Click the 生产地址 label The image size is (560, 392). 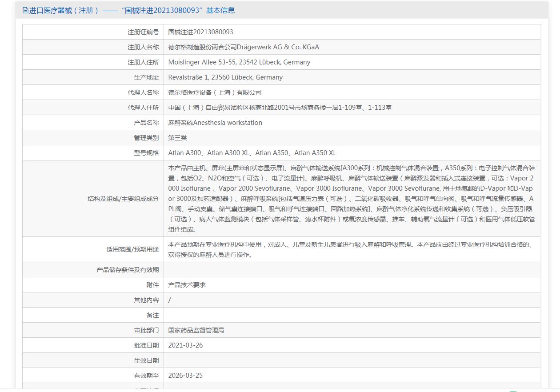pyautogui.click(x=146, y=77)
